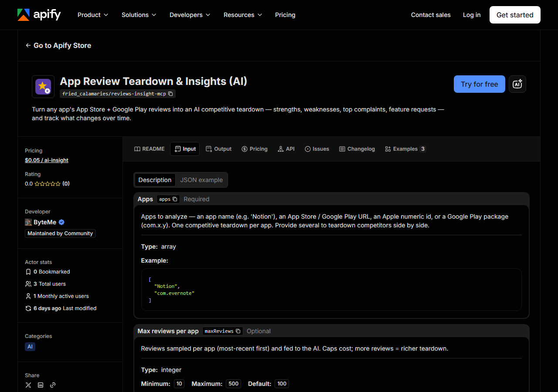Switch to the Output tab
The height and width of the screenshot is (392, 558).
(219, 149)
